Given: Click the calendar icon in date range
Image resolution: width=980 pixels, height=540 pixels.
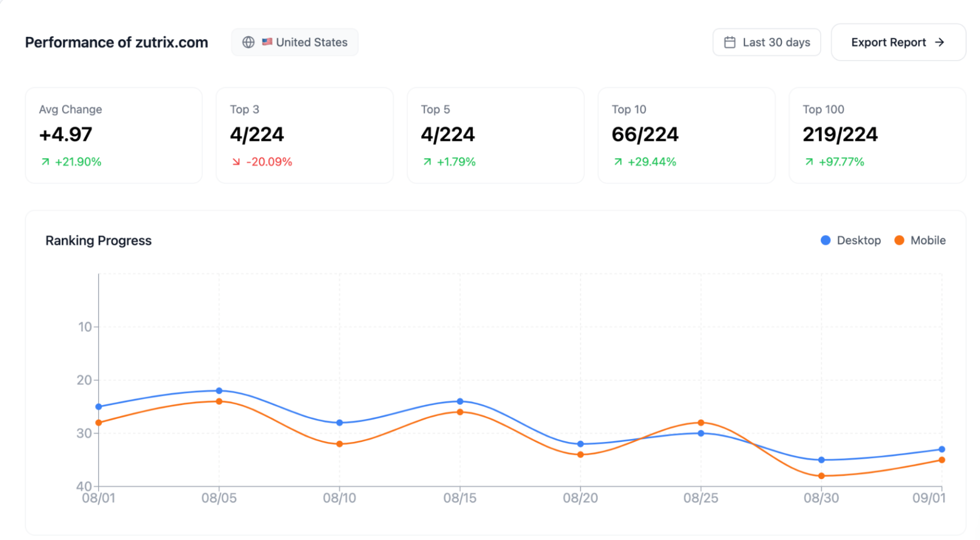Looking at the screenshot, I should (x=730, y=42).
